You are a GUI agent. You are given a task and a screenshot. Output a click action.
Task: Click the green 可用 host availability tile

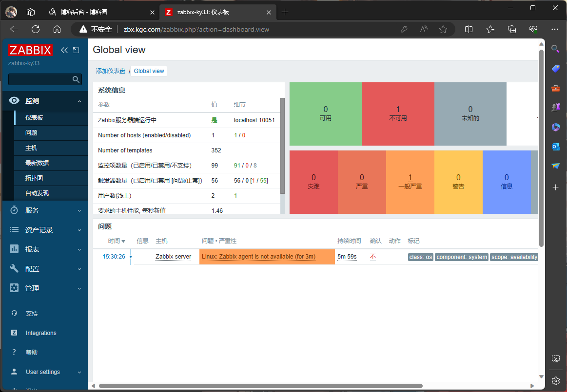coord(326,114)
